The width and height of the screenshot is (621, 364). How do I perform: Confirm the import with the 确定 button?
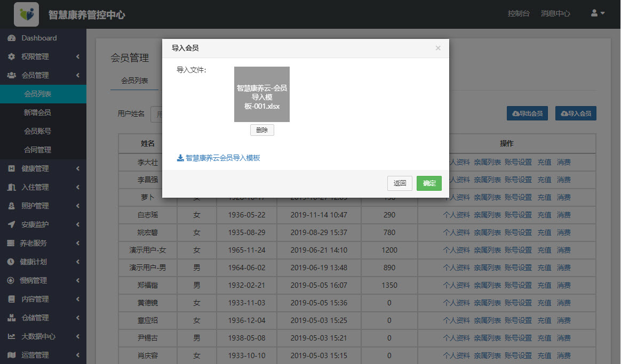[429, 183]
